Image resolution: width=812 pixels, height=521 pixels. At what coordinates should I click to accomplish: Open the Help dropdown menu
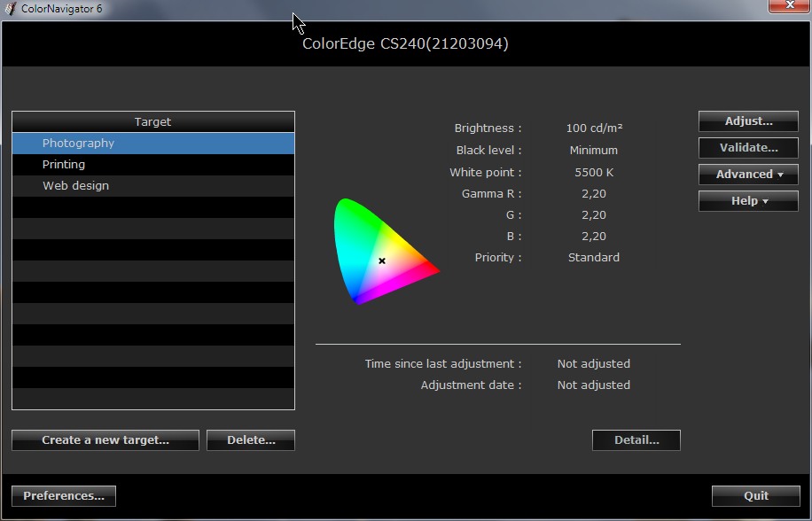(x=748, y=201)
